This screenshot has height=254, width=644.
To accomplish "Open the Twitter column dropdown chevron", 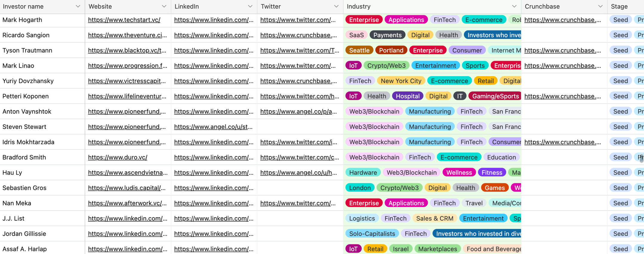I will 336,6.
